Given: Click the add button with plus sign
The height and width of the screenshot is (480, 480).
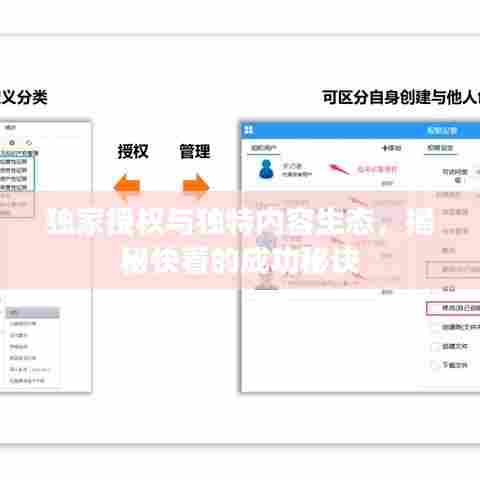Looking at the screenshot, I should [x=391, y=148].
